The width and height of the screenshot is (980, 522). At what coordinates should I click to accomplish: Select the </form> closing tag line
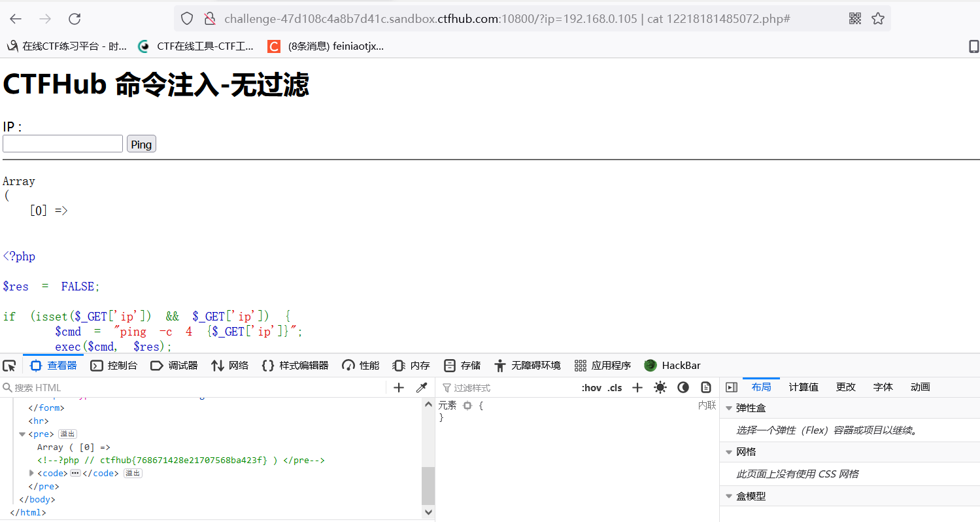pyautogui.click(x=46, y=408)
